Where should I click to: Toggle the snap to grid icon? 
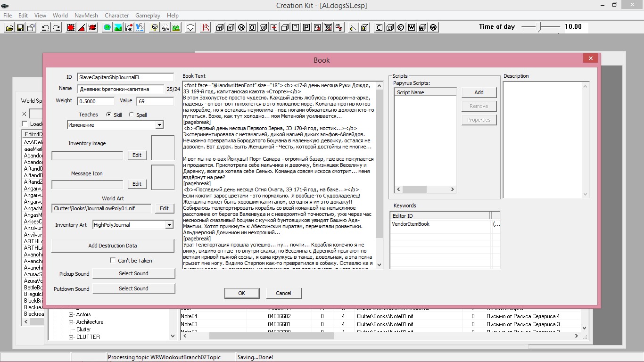click(x=71, y=28)
